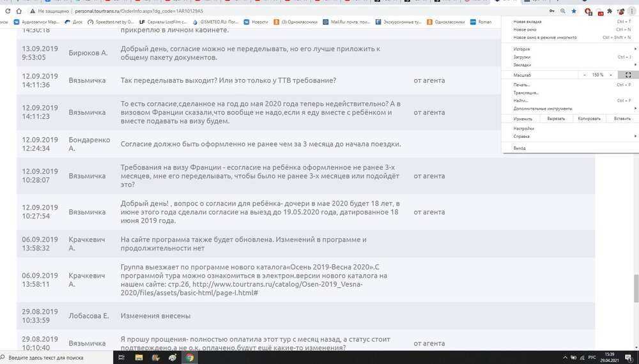Decrease zoom with the minus button
This screenshot has width=639, height=364.
[x=585, y=75]
